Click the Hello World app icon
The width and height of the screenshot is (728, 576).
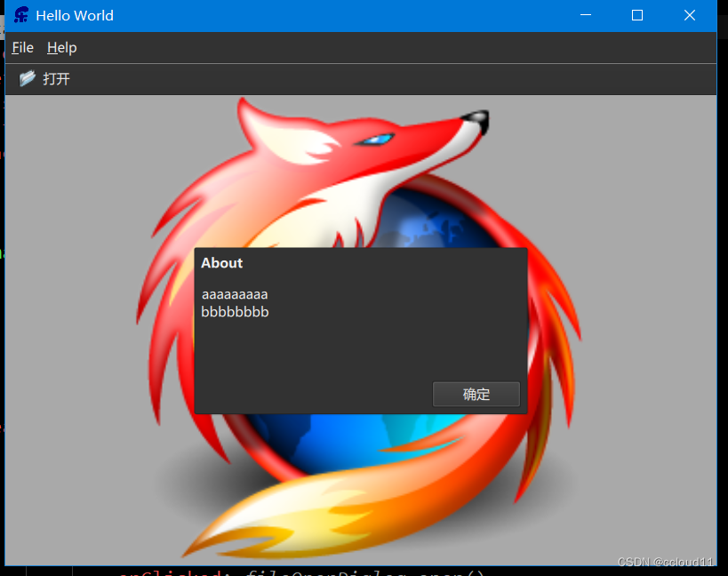point(21,15)
